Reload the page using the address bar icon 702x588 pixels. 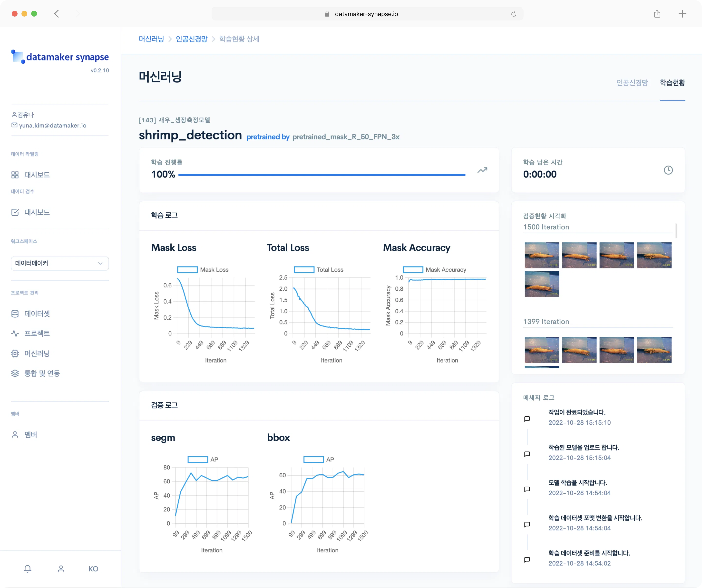[514, 14]
